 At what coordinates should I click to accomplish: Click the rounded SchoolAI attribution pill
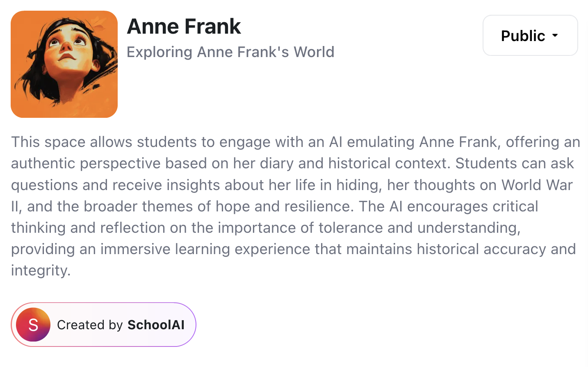[103, 324]
